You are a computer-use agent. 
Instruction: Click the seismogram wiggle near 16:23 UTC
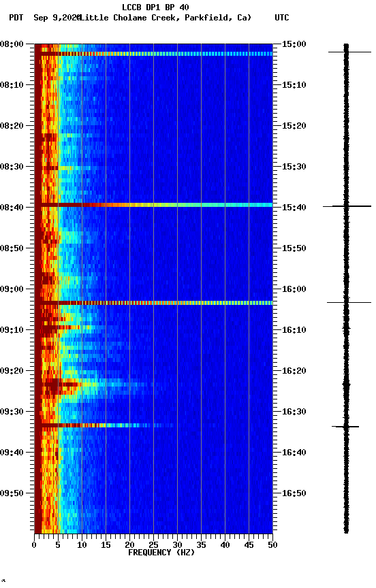(x=346, y=385)
